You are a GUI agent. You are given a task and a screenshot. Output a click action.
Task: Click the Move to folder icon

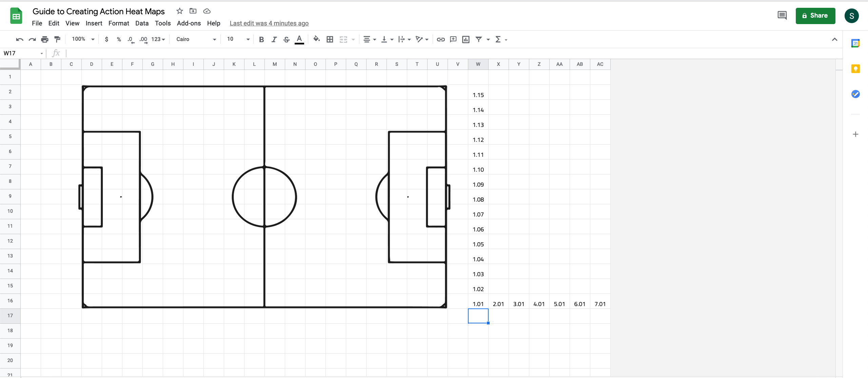(193, 11)
